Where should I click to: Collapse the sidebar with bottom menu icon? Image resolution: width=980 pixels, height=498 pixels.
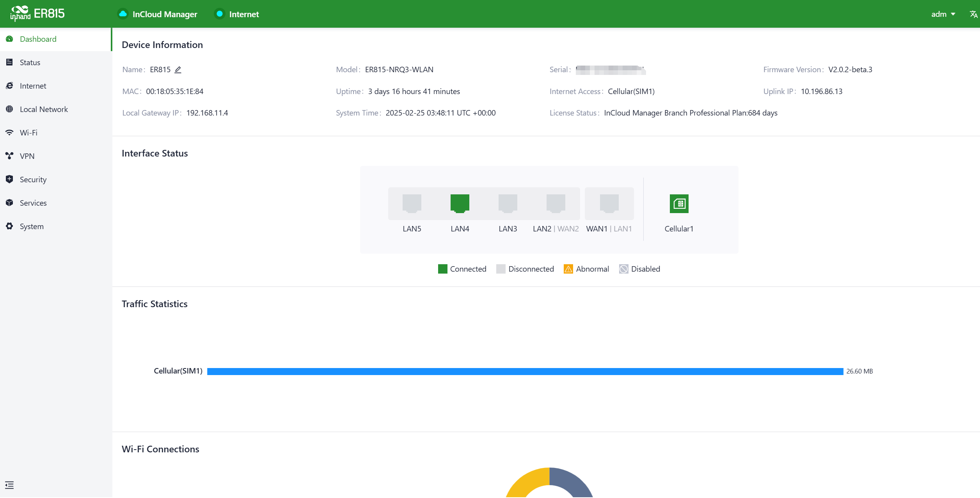9,485
